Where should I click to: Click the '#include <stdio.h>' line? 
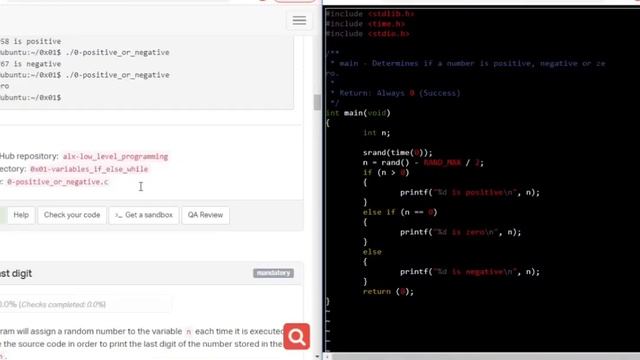367,34
